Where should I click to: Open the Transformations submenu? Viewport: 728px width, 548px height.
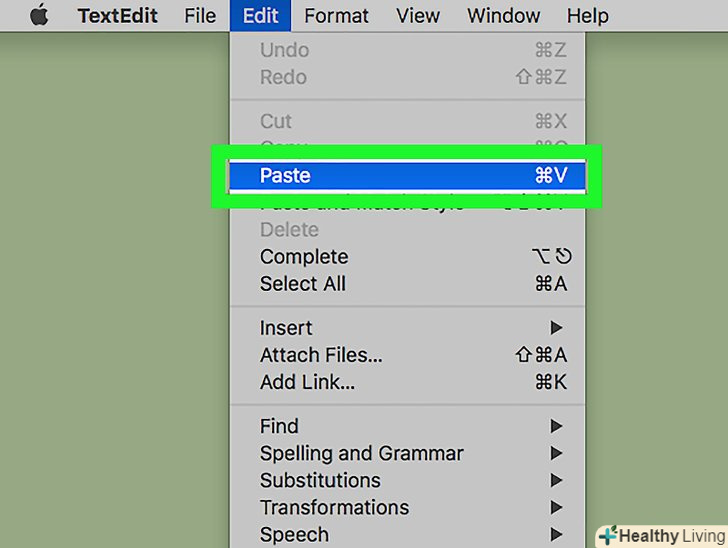tap(334, 507)
